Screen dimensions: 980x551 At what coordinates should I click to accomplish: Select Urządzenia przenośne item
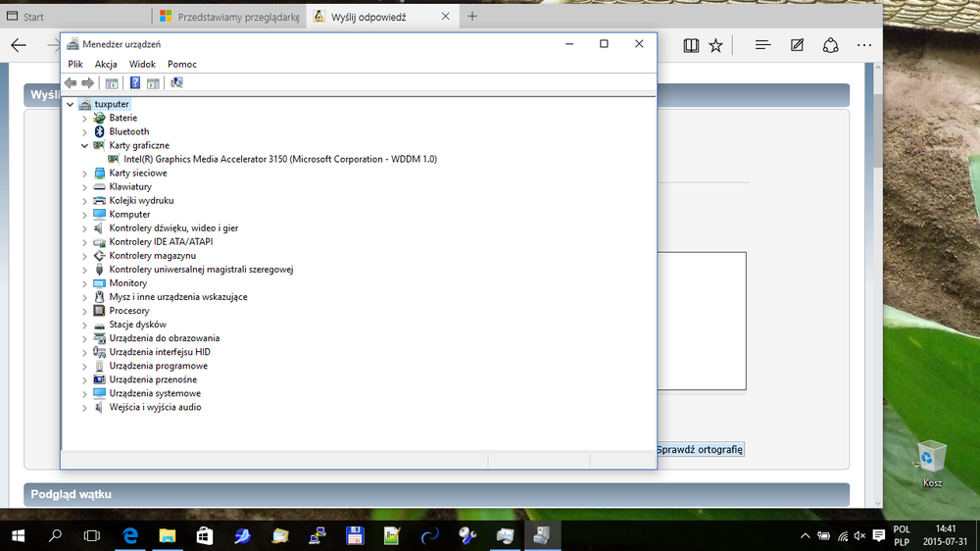(x=153, y=379)
